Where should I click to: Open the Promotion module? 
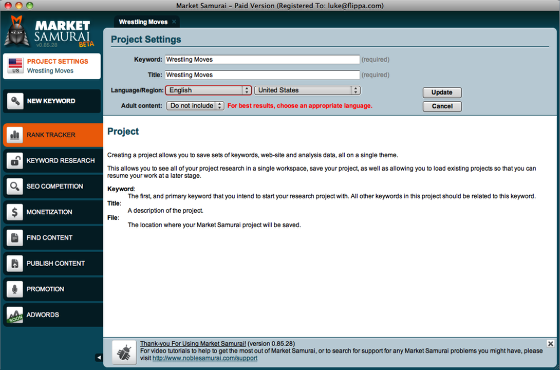[x=53, y=289]
